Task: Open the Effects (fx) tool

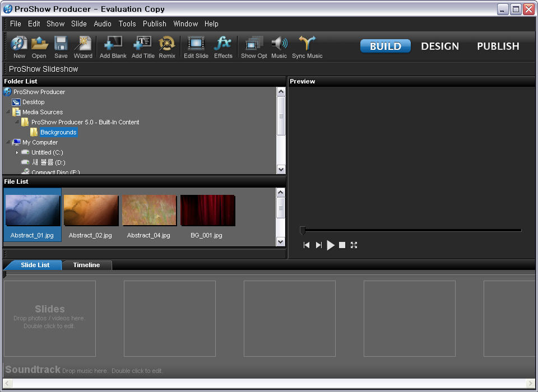Action: click(223, 47)
